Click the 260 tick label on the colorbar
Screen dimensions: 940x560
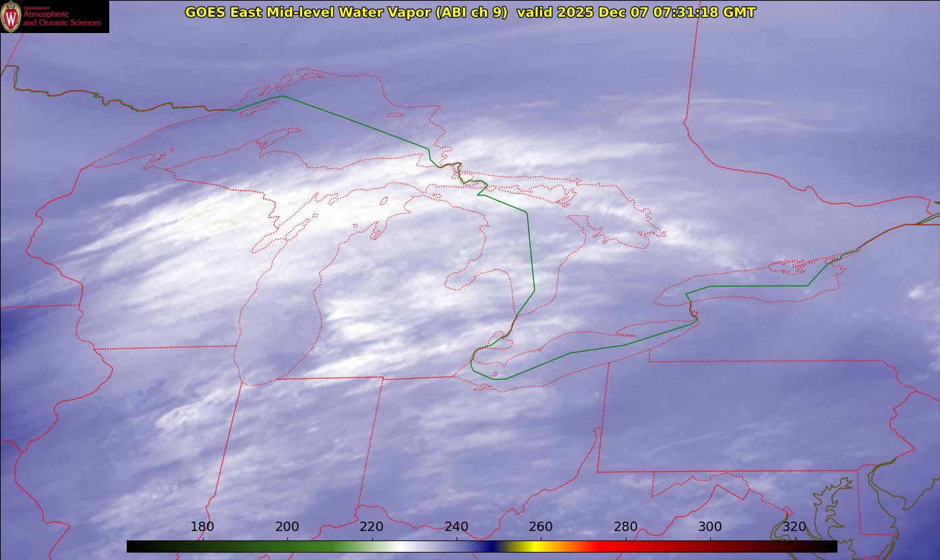(541, 526)
